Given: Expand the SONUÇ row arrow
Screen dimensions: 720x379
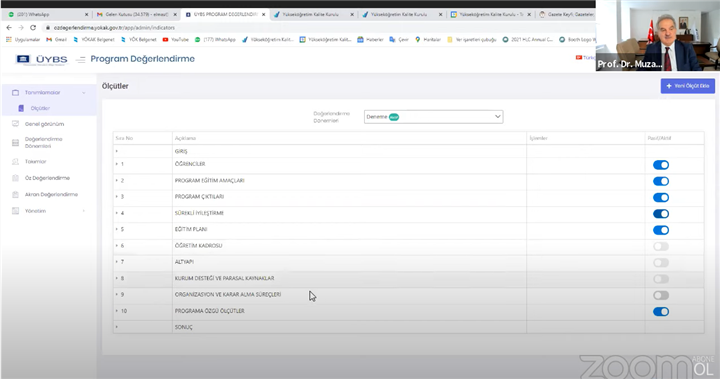Looking at the screenshot, I should (117, 327).
